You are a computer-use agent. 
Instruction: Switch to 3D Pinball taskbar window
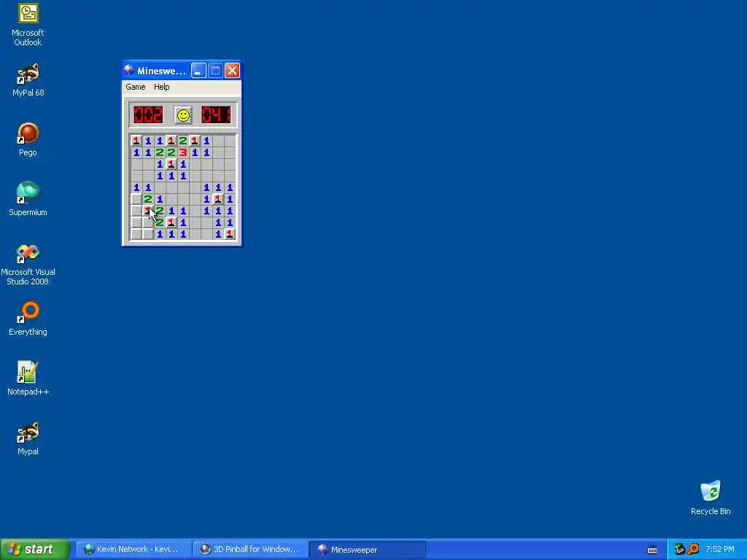[250, 549]
